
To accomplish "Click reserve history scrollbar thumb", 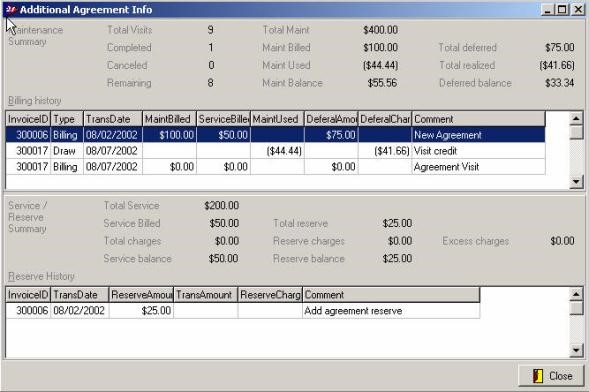I will coord(576,308).
